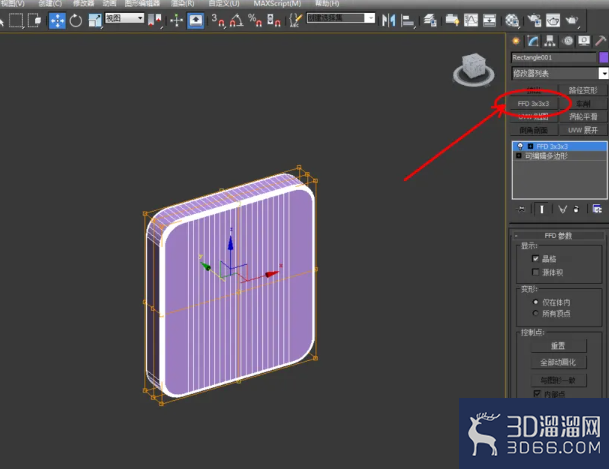Open the 视图 reference coordinate dropdown
This screenshot has width=609, height=469.
(124, 18)
